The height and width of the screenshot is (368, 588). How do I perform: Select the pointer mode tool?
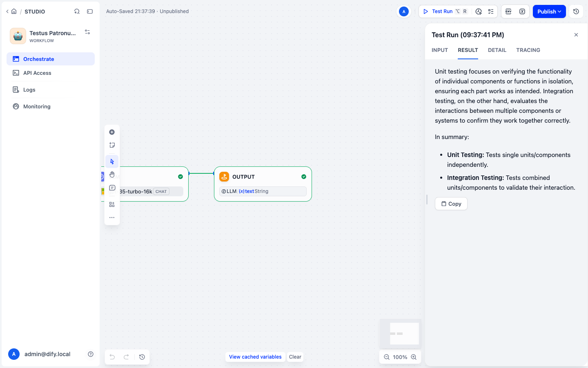112,162
